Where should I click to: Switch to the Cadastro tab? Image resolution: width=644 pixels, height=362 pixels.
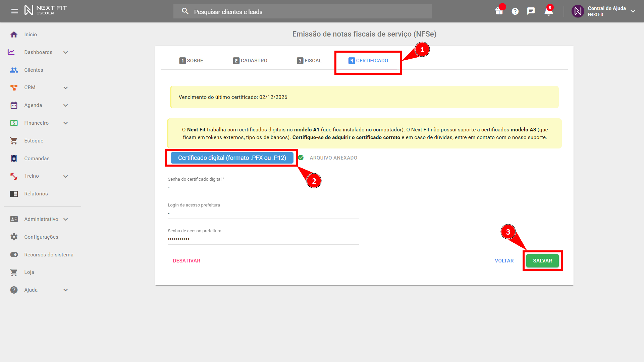(250, 61)
